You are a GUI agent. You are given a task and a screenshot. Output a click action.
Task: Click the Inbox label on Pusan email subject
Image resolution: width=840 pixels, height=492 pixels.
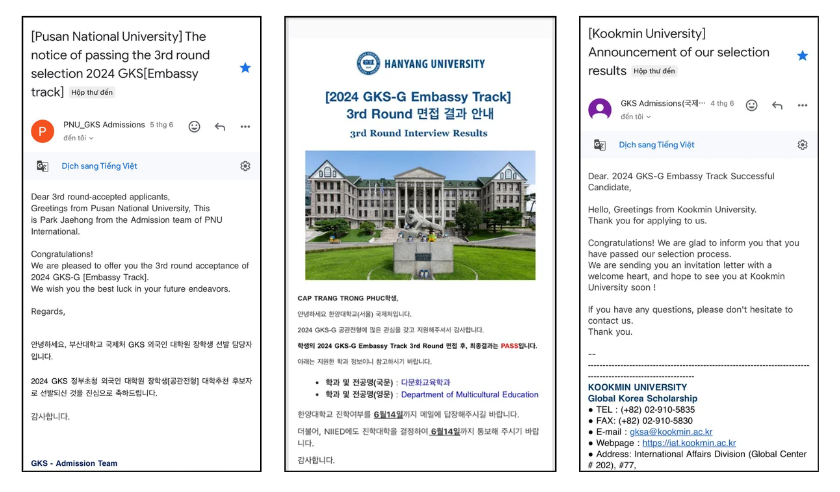pos(92,93)
